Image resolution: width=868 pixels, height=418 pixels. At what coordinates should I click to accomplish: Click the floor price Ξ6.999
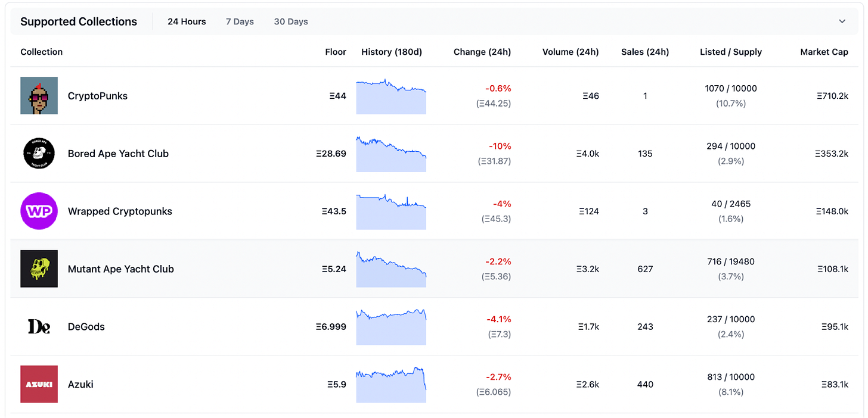[x=331, y=327]
